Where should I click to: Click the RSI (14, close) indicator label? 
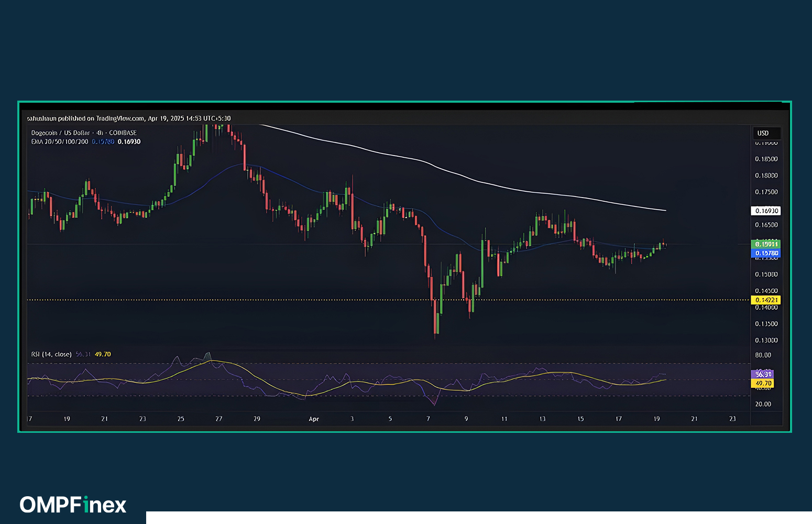pyautogui.click(x=51, y=354)
